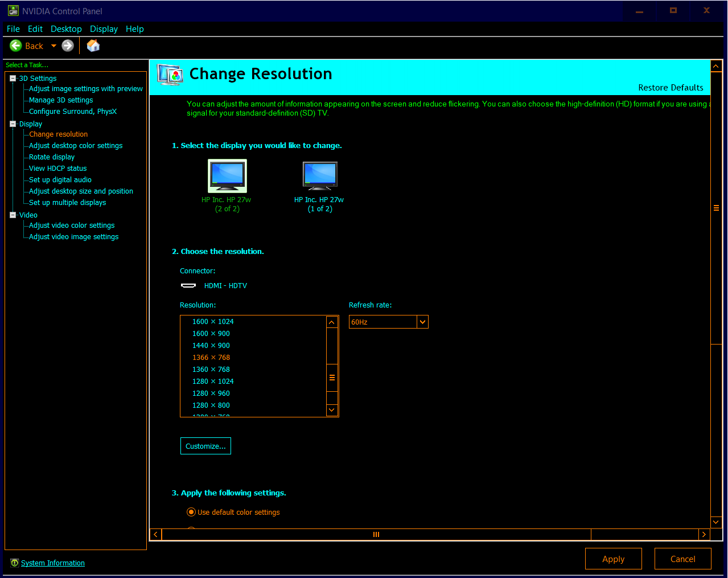The height and width of the screenshot is (578, 728).
Task: Click resolution list scroll-up arrow
Action: point(332,322)
